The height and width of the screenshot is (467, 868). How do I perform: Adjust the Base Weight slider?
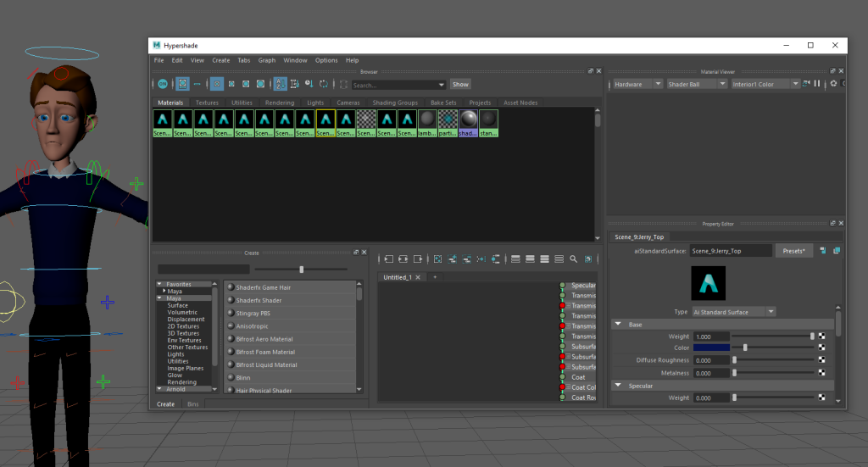click(773, 336)
